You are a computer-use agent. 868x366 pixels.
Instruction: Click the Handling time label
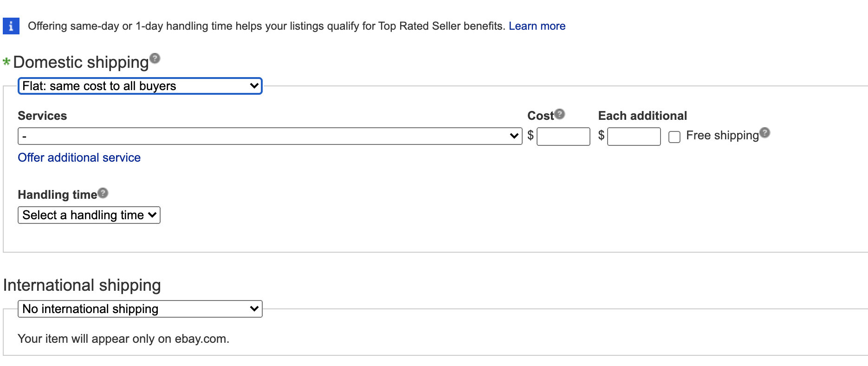pos(57,195)
